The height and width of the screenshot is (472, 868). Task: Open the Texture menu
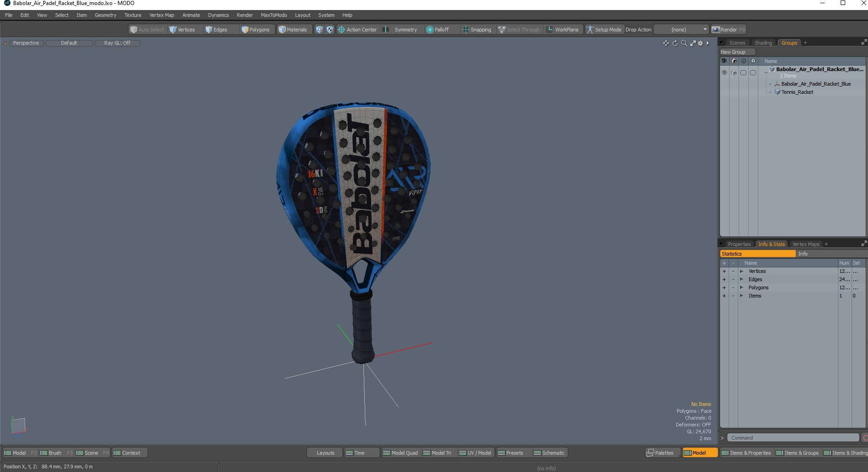[x=133, y=15]
